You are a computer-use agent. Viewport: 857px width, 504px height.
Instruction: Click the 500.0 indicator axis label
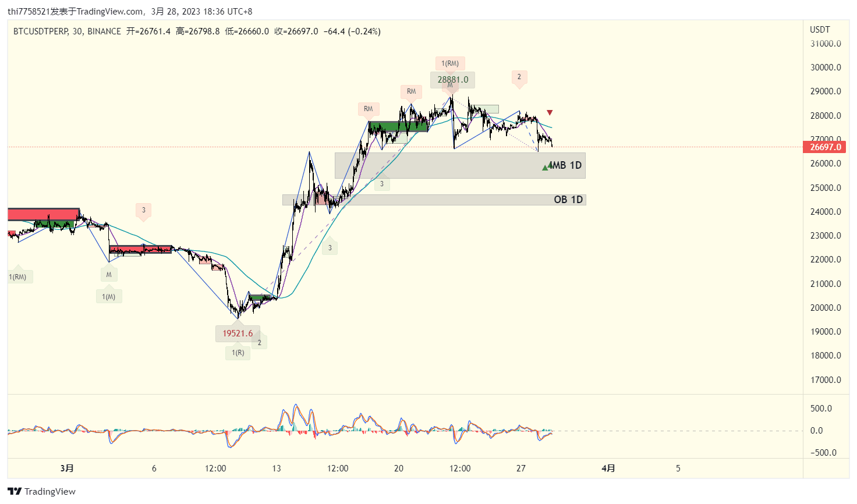pos(821,409)
